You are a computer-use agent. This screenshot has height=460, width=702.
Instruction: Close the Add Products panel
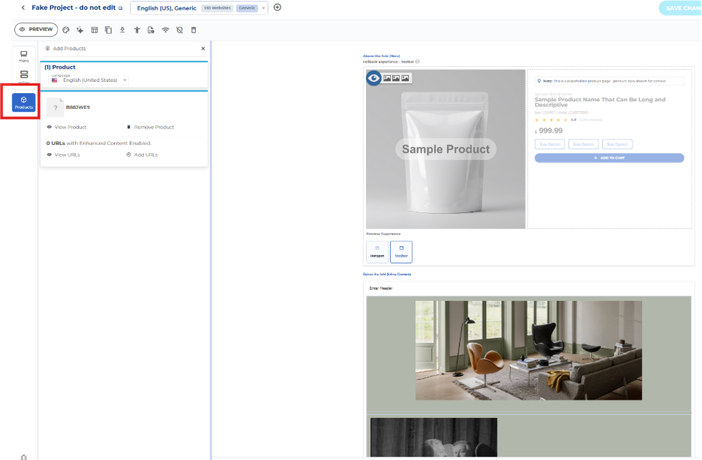tap(203, 48)
